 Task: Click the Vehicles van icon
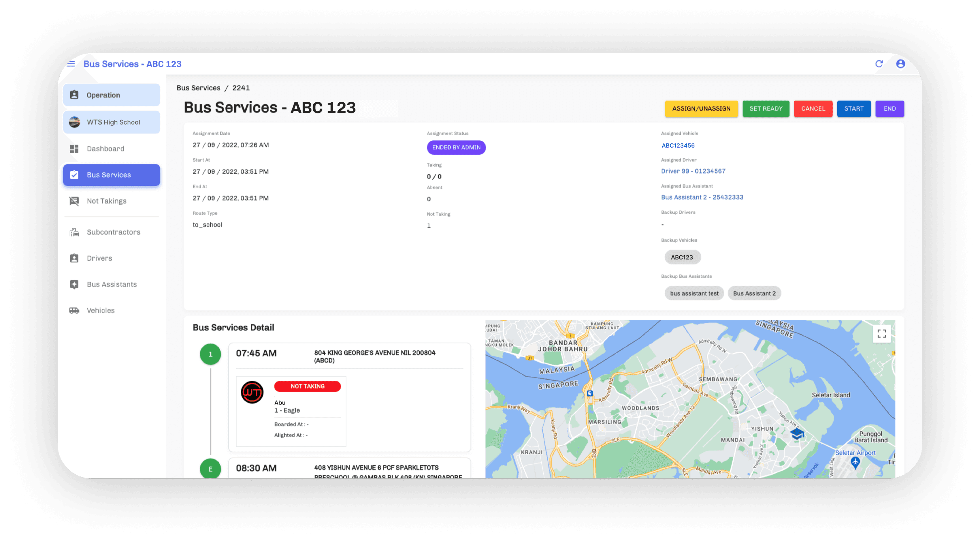pos(74,311)
